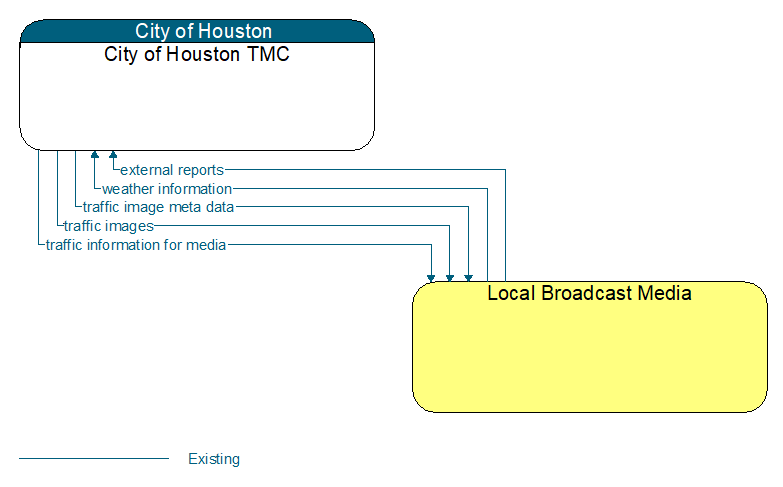Select the 'Local Broadcast Media' node title

[x=589, y=293]
